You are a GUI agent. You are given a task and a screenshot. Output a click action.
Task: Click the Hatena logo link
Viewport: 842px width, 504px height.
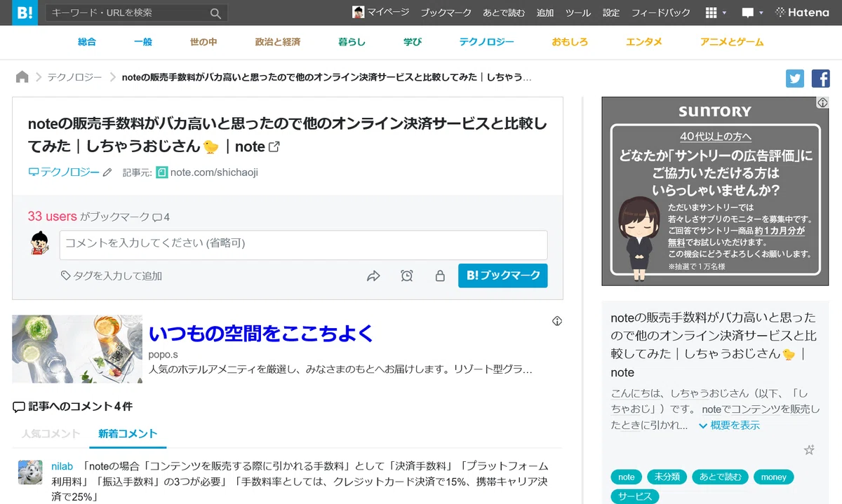point(802,13)
